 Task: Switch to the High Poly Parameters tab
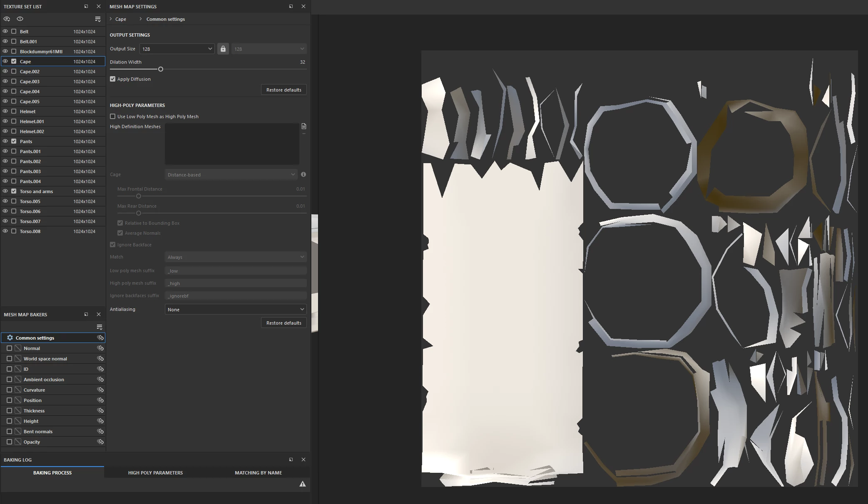pyautogui.click(x=155, y=473)
